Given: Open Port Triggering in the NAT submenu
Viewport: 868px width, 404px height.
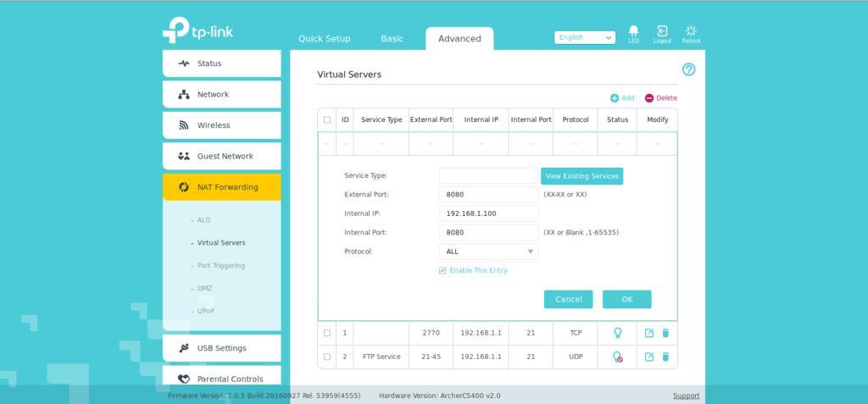Looking at the screenshot, I should point(220,266).
